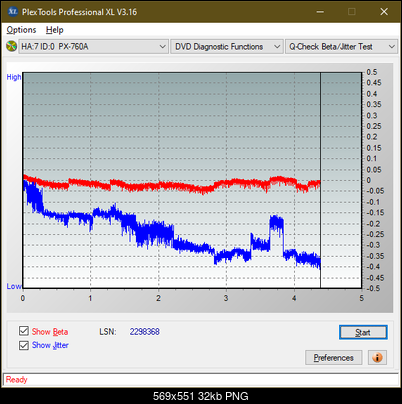Toggle the Show Beta checkbox
402x404 pixels.
pyautogui.click(x=24, y=331)
